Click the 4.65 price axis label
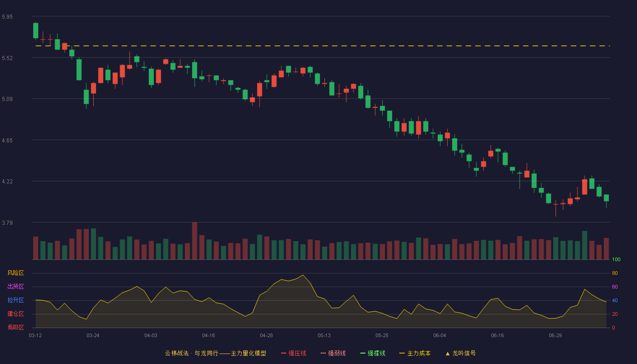The image size is (637, 364). tap(7, 141)
